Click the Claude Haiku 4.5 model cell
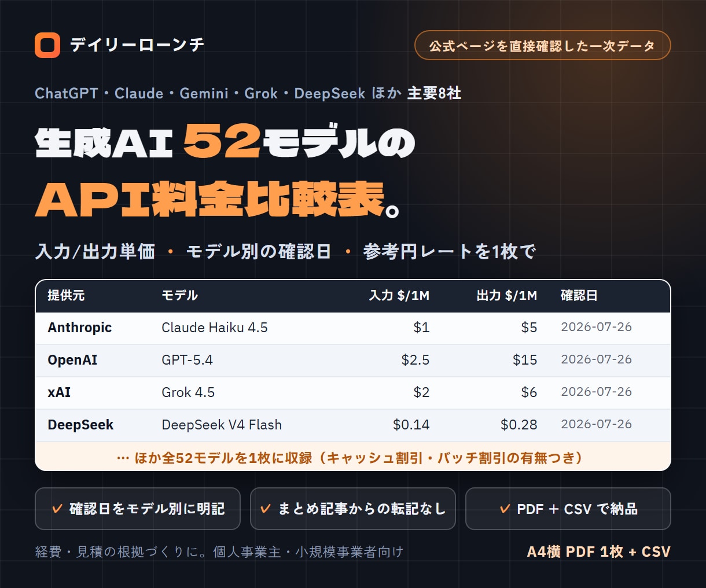This screenshot has height=588, width=706. [x=215, y=328]
